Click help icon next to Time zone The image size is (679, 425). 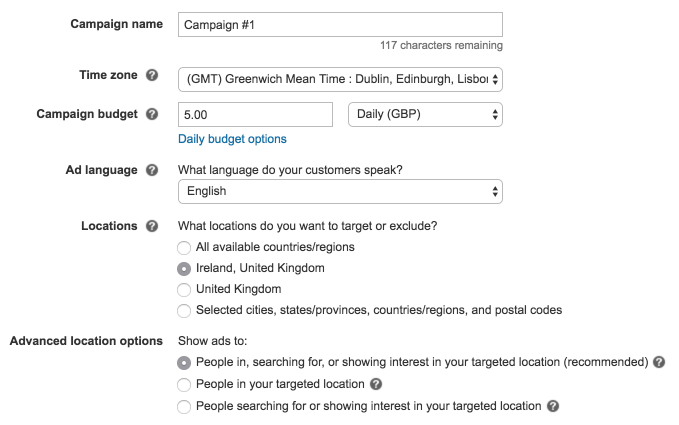(x=152, y=76)
